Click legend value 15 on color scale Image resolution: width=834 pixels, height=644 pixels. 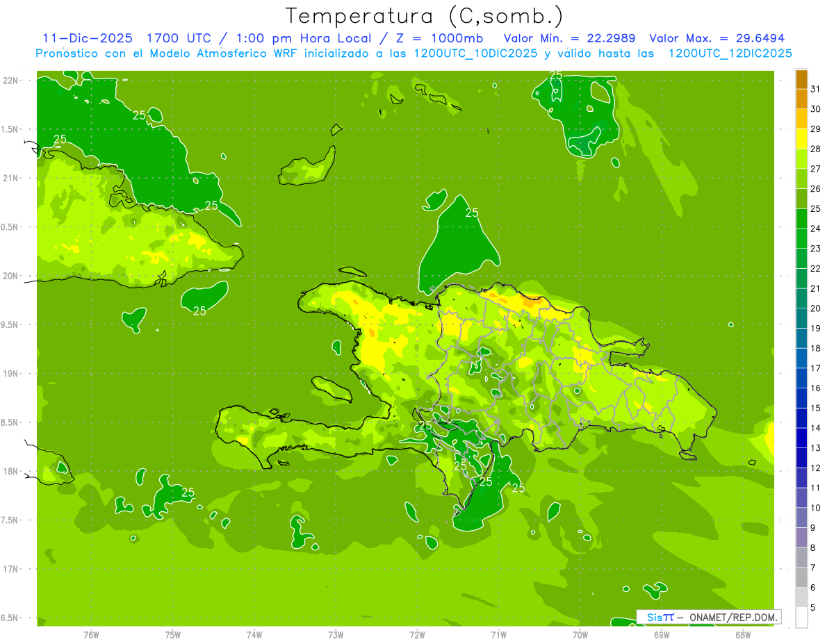(815, 408)
